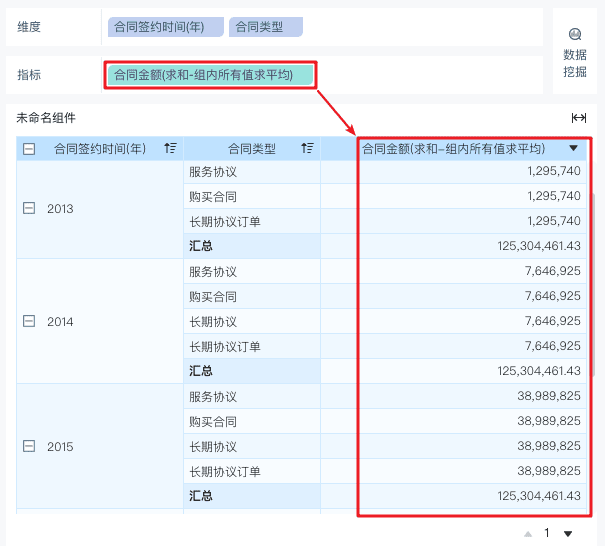The image size is (605, 546).
Task: Select 长期协议 cell under 2014
Action: pos(252,321)
